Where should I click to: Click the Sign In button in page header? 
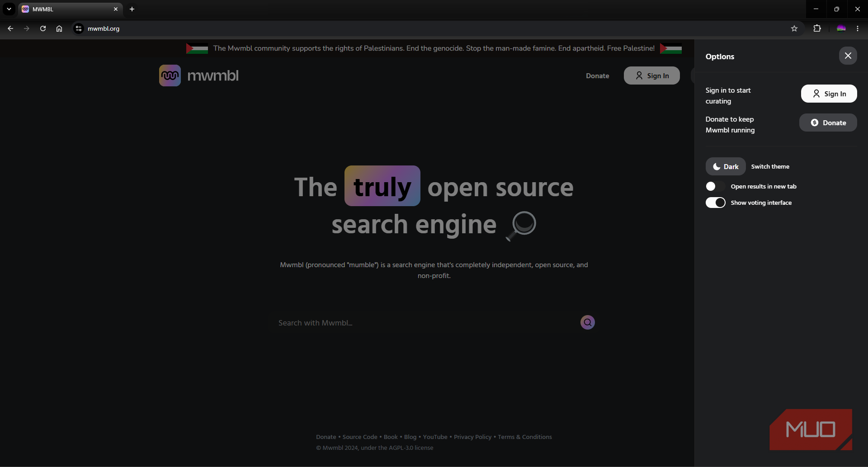click(651, 75)
